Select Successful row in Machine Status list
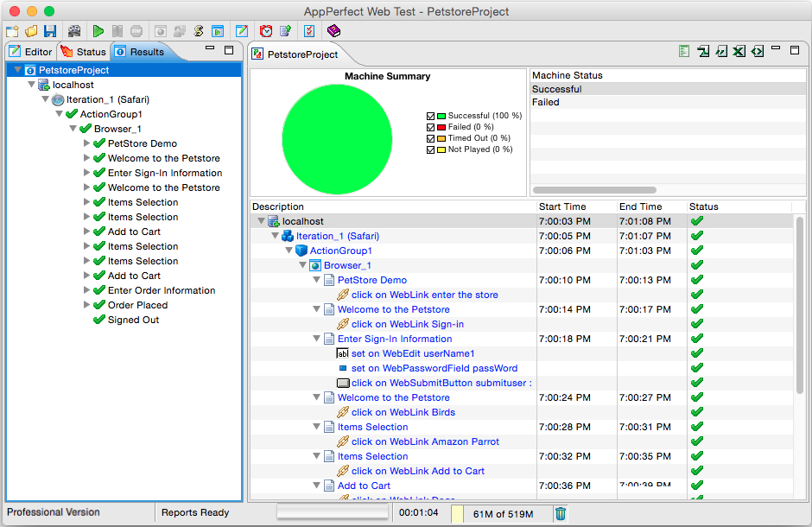Image resolution: width=812 pixels, height=527 pixels. click(x=668, y=89)
